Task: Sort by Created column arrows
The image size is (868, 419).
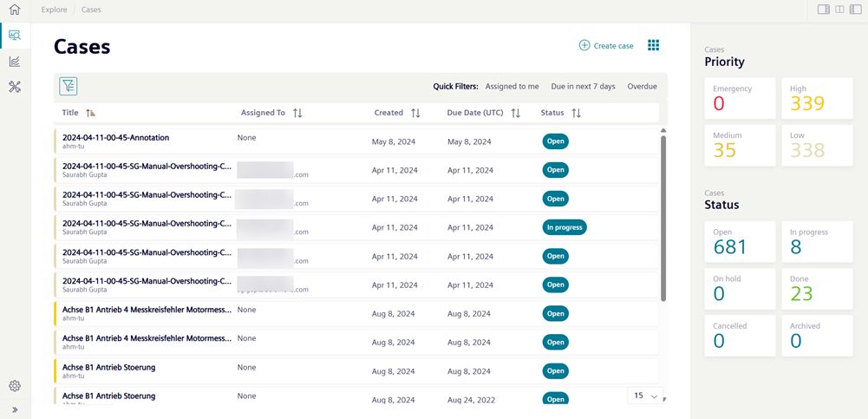Action: [x=415, y=113]
